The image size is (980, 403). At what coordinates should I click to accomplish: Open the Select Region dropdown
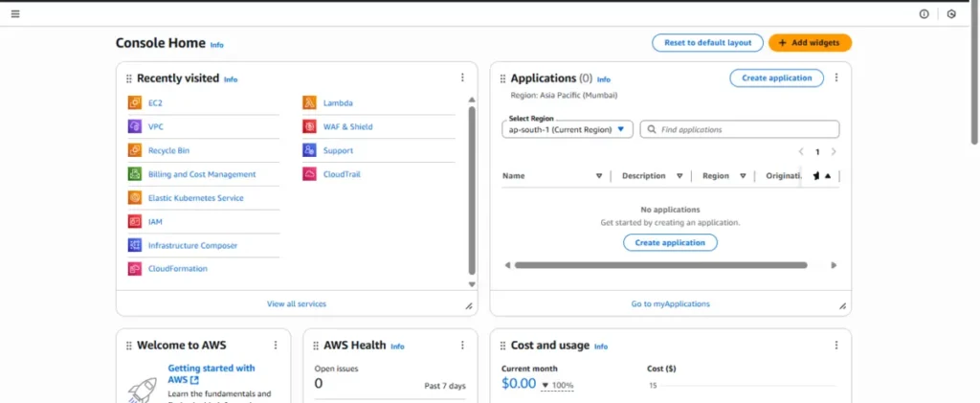click(x=568, y=129)
